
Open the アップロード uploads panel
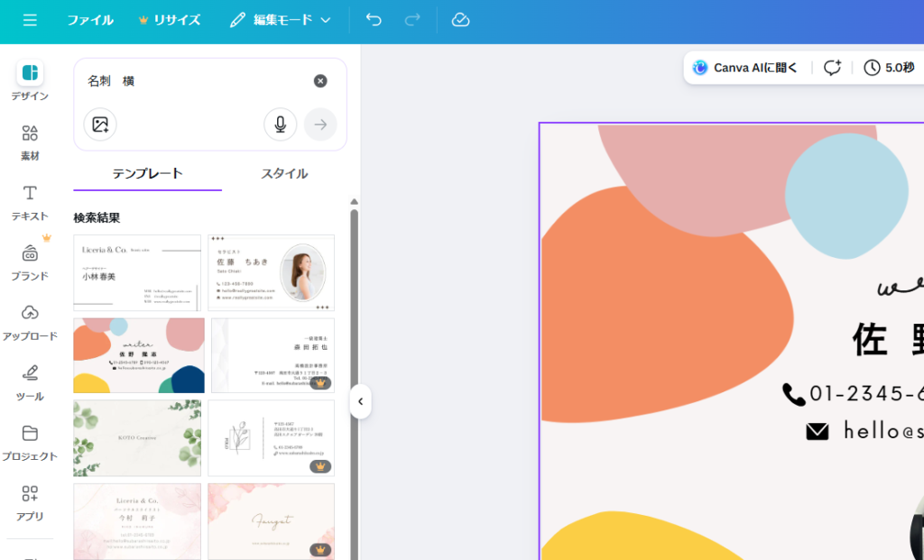30,322
